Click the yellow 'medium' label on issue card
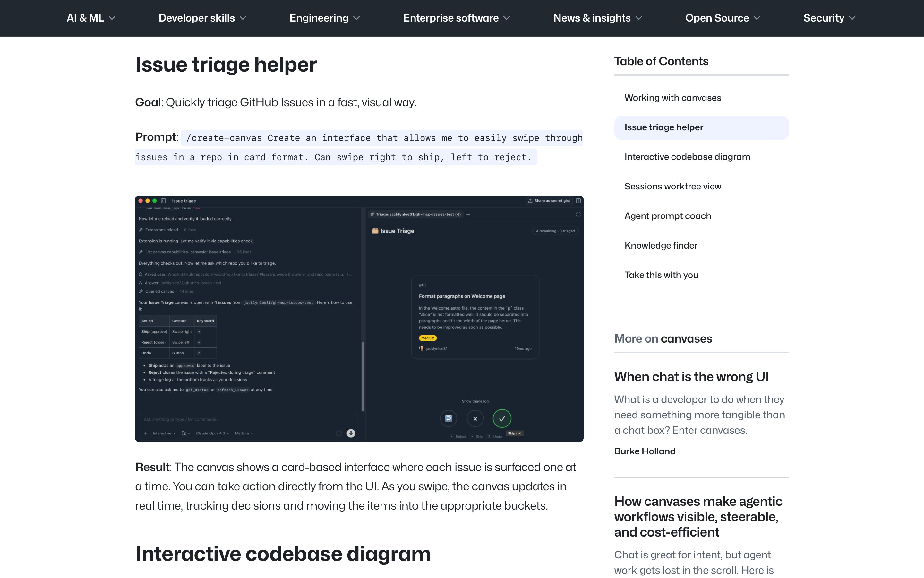924x578 pixels. (x=428, y=338)
